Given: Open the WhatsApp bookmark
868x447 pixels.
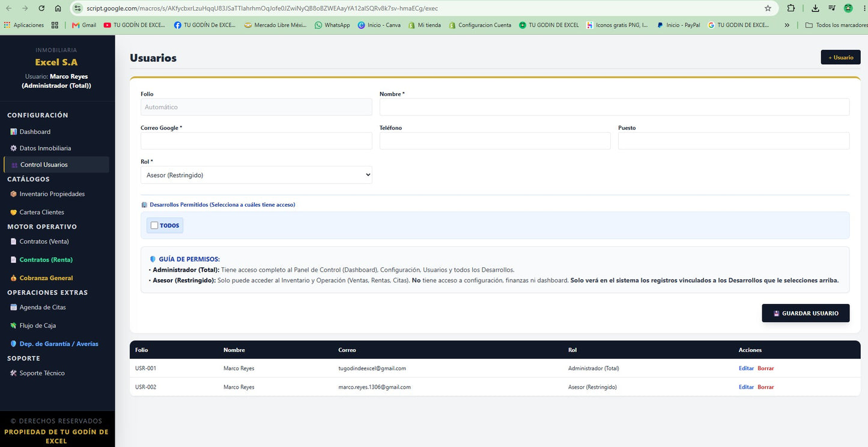Looking at the screenshot, I should click(x=332, y=25).
